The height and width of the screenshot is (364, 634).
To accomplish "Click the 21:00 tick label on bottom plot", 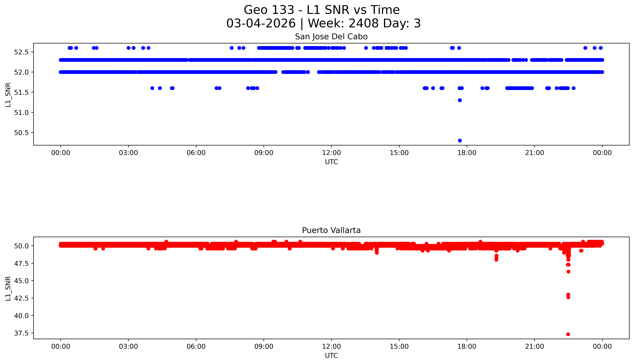I will (x=534, y=346).
